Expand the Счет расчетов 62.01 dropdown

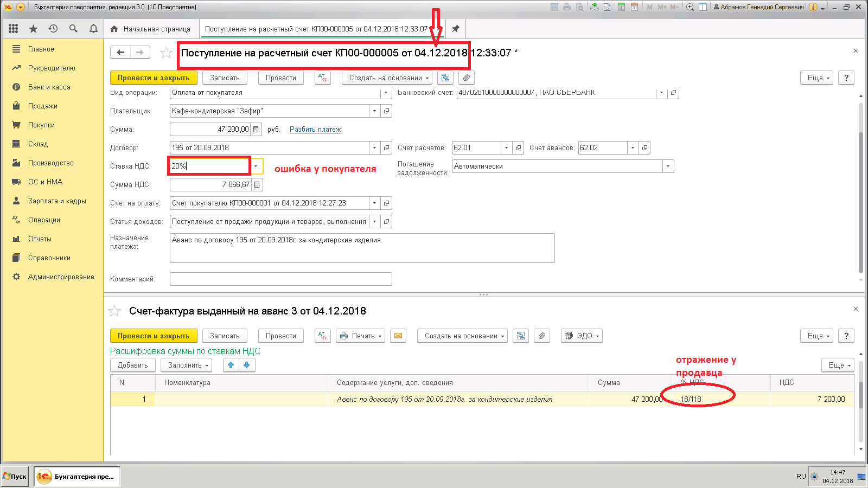pyautogui.click(x=506, y=148)
